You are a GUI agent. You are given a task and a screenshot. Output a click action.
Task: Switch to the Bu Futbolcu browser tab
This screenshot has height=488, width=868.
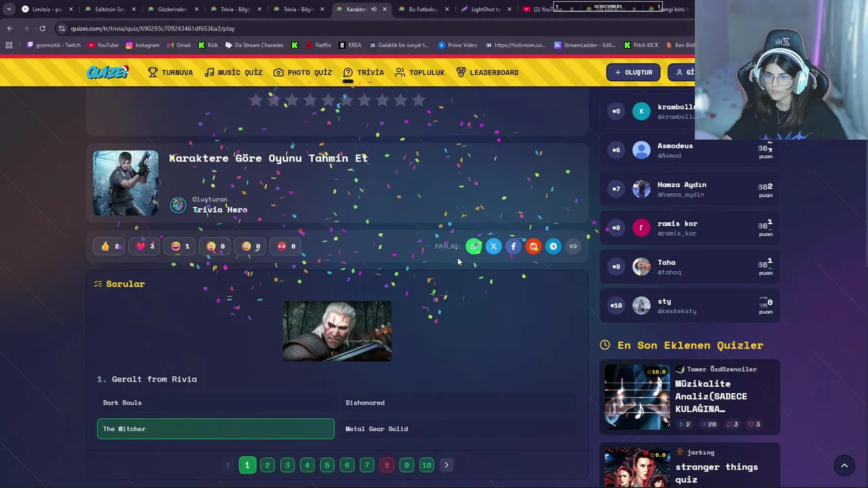(423, 9)
